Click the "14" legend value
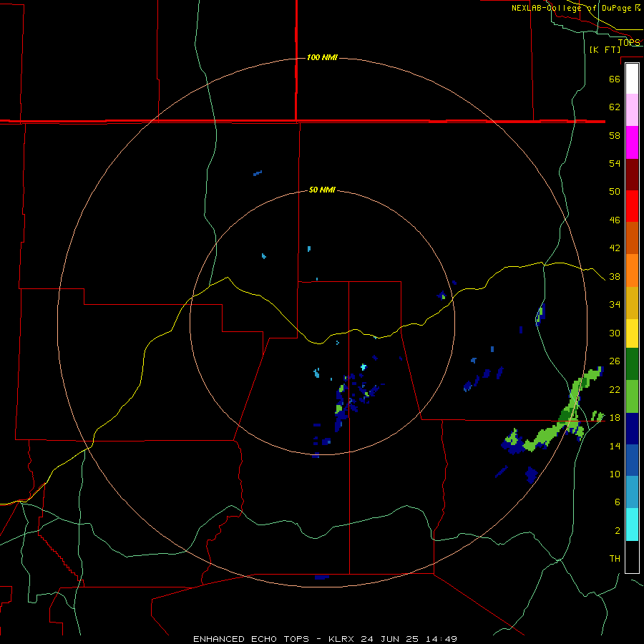Screen dimensions: 644x644 615,446
